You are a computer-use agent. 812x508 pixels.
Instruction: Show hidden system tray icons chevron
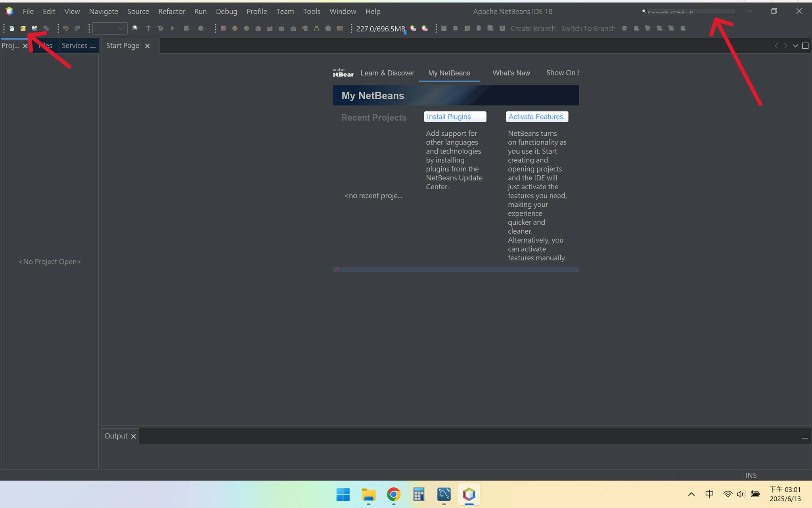pyautogui.click(x=691, y=494)
